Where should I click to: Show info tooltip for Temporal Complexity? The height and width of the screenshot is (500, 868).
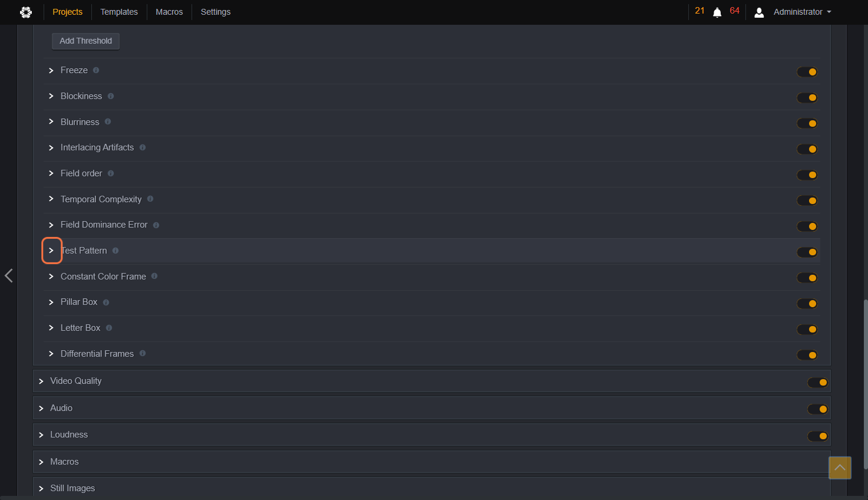tap(150, 199)
